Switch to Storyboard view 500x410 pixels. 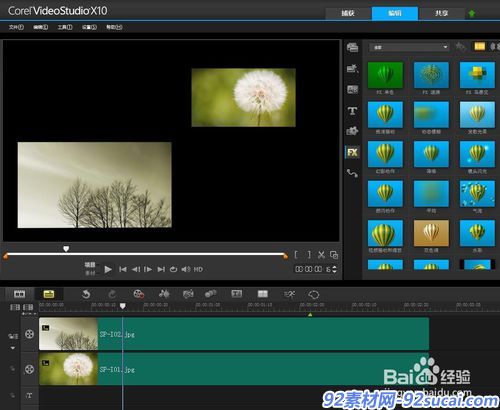(19, 294)
